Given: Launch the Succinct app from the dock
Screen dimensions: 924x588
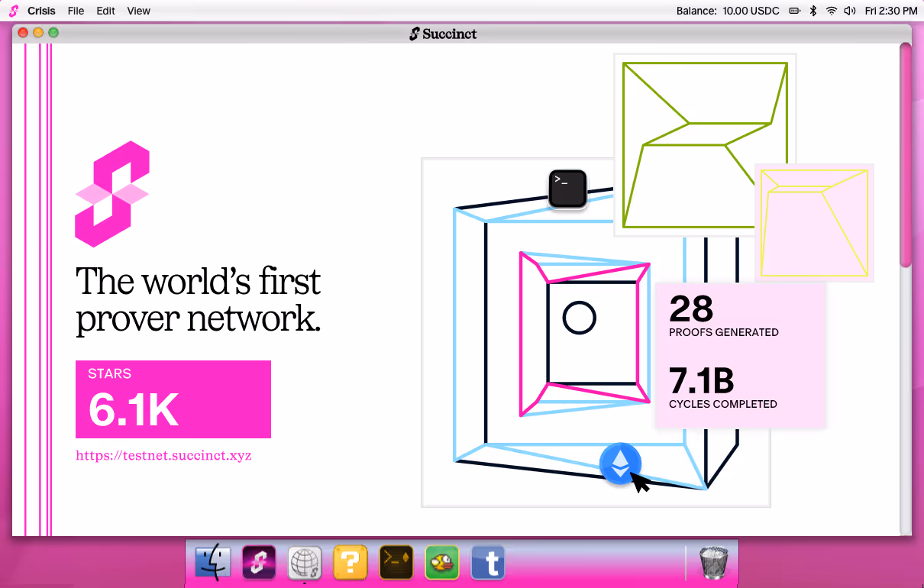Looking at the screenshot, I should coord(259,564).
